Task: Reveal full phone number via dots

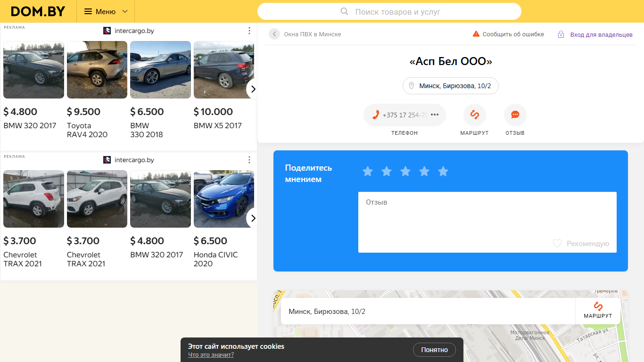Action: pos(435,115)
